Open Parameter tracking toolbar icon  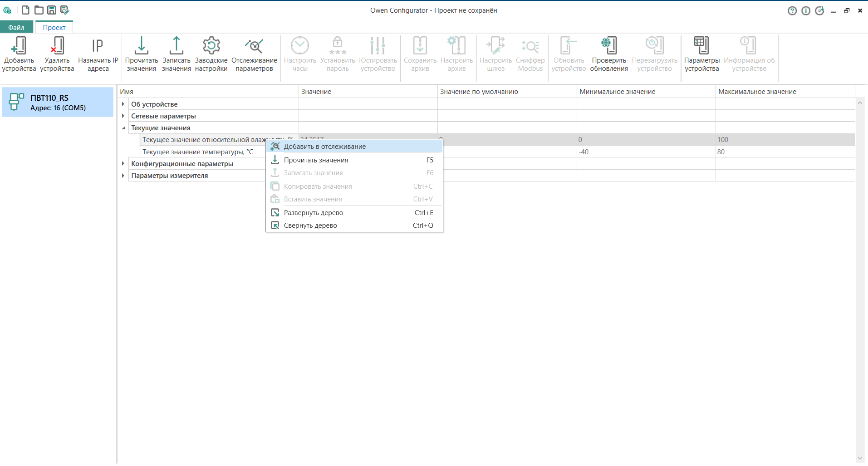tap(254, 46)
